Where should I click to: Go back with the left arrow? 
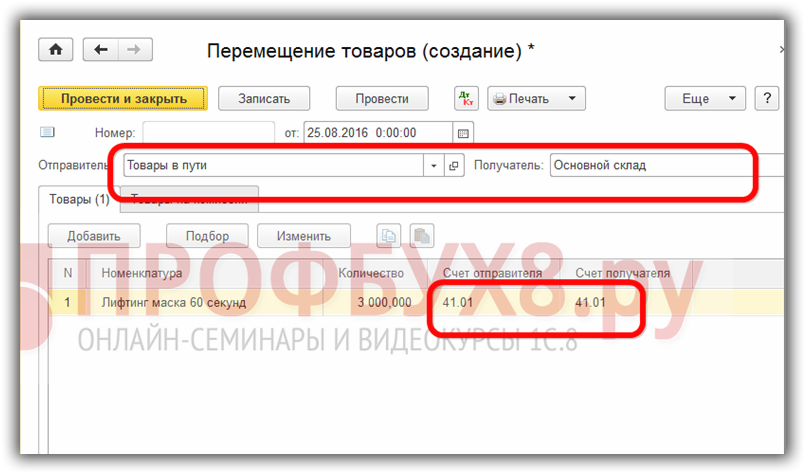pos(101,50)
